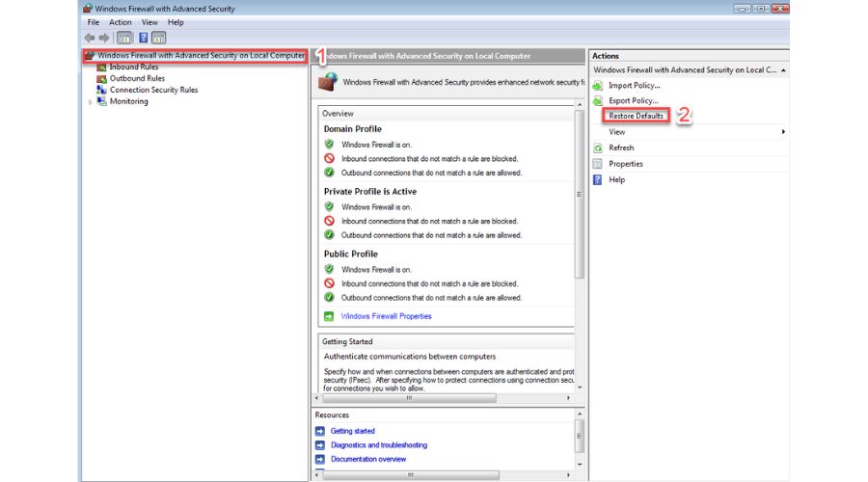The width and height of the screenshot is (868, 482).
Task: Open the Getting started link
Action: [x=353, y=431]
